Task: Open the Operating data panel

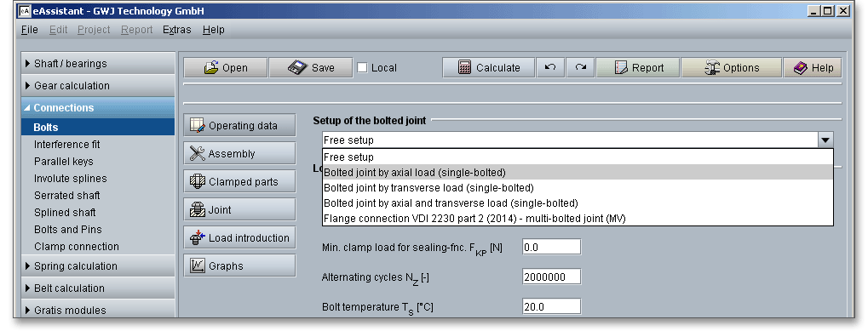Action: tap(239, 125)
